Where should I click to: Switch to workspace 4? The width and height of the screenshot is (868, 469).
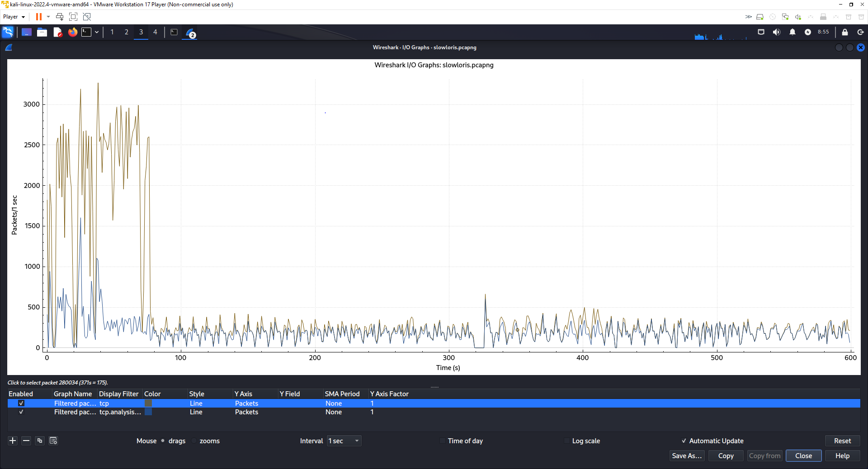(x=155, y=32)
